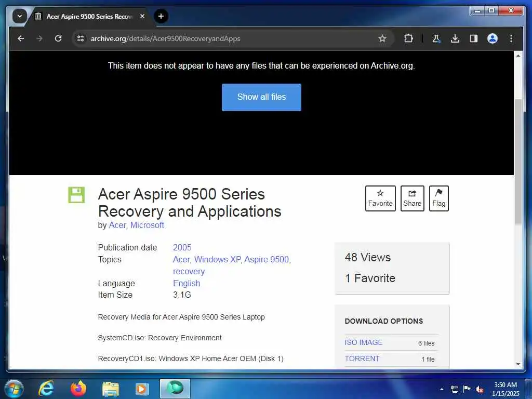Viewport: 532px width, 399px height.
Task: Open the Extensions puzzle icon
Action: (408, 38)
